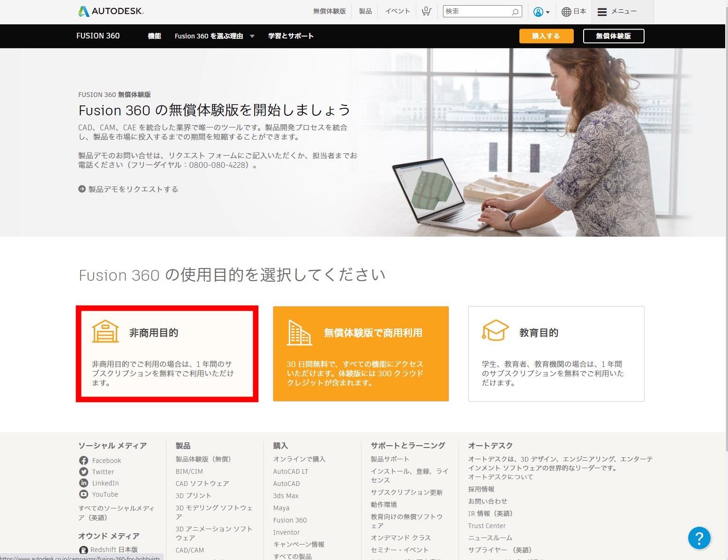Image resolution: width=728 pixels, height=560 pixels.
Task: Expand the account dropdown arrow
Action: pos(548,12)
